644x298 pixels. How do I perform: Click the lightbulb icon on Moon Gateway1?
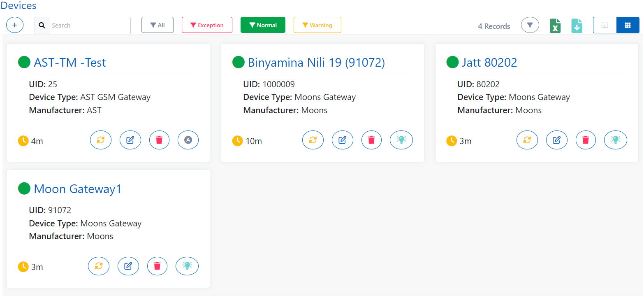(x=187, y=266)
